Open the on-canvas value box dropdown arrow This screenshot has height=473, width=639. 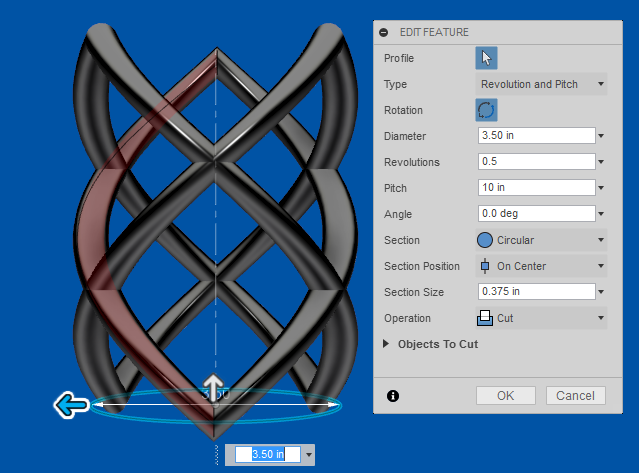[x=309, y=455]
